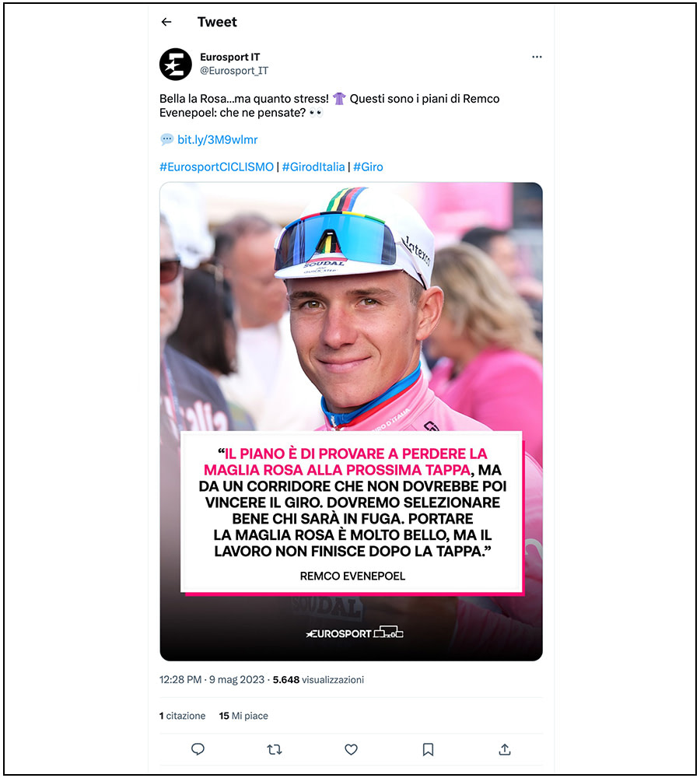Open the 1 citazione quote tweets

tap(182, 716)
